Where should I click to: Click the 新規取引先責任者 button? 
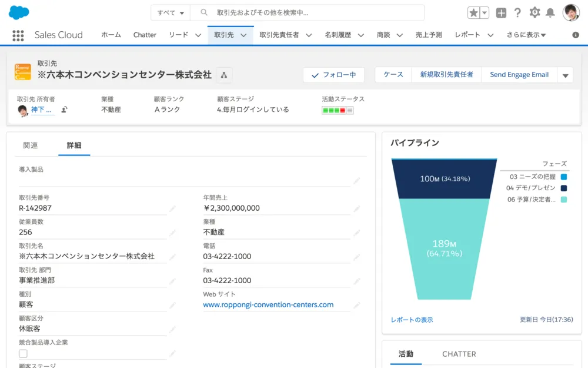point(446,75)
